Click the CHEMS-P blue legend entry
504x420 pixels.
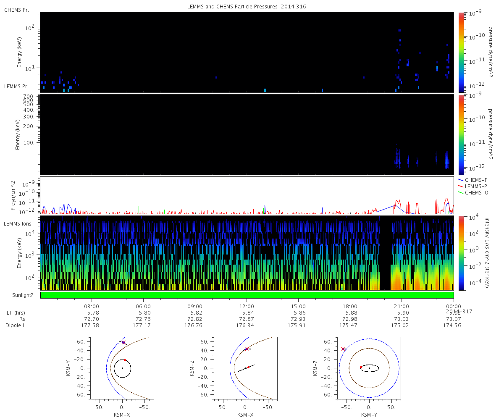[x=473, y=180]
